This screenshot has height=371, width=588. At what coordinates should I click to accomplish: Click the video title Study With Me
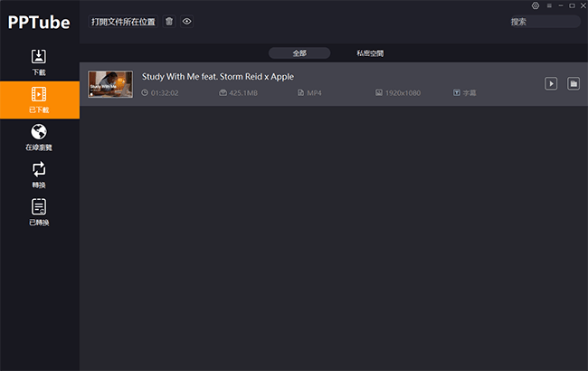click(x=217, y=77)
